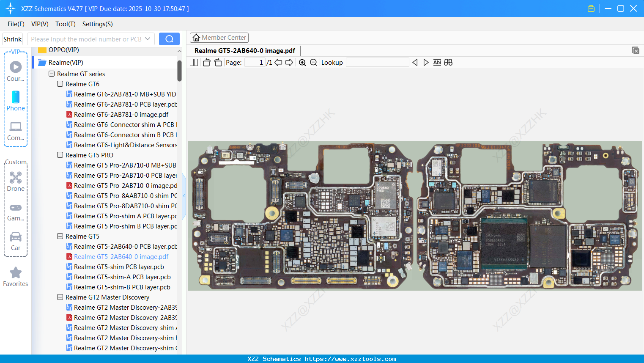644x363 pixels.
Task: Open the OPPO(VIP) folder
Action: pos(63,50)
